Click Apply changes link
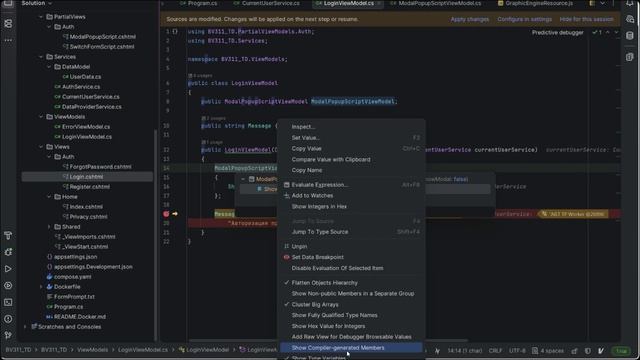This screenshot has width=640, height=360. point(469,19)
